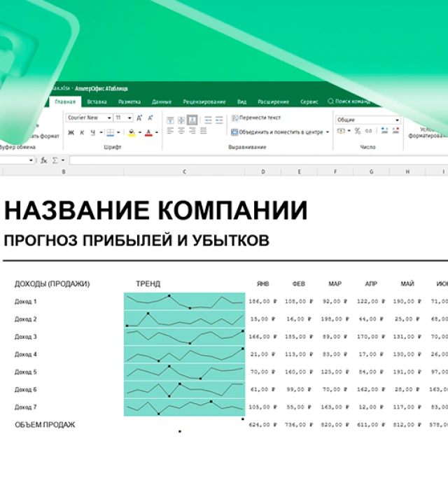This screenshot has height=504, width=448.
Task: Select the cell with 198,00 ₽
Action: (x=335, y=319)
